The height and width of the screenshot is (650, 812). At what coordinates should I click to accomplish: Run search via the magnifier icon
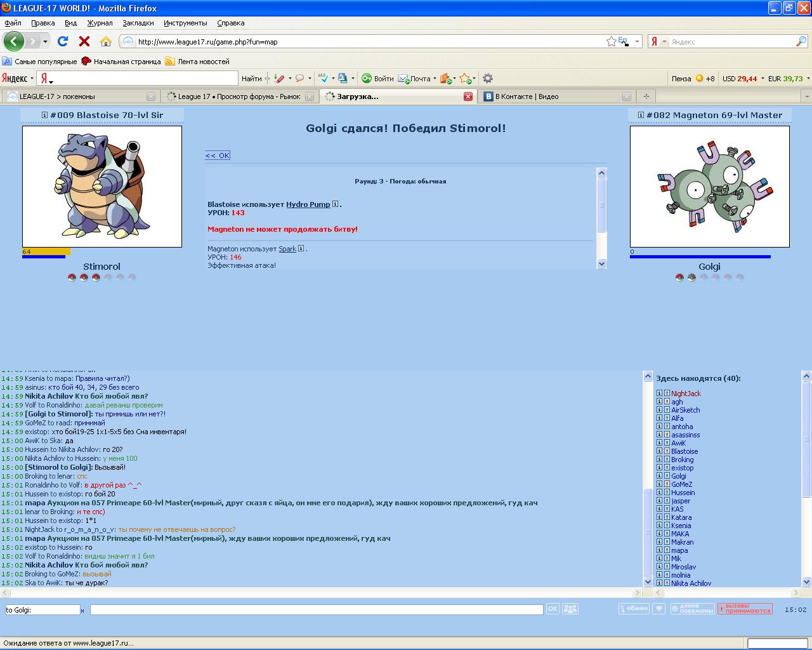pos(801,41)
